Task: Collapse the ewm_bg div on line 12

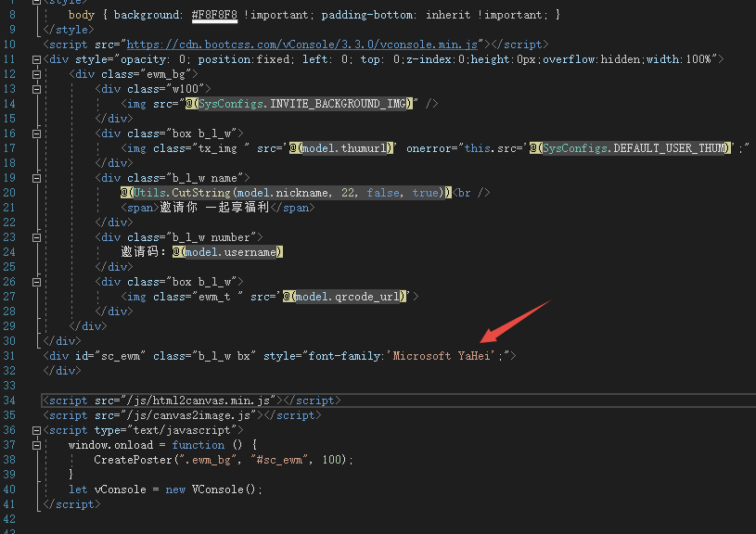Action: (x=36, y=75)
